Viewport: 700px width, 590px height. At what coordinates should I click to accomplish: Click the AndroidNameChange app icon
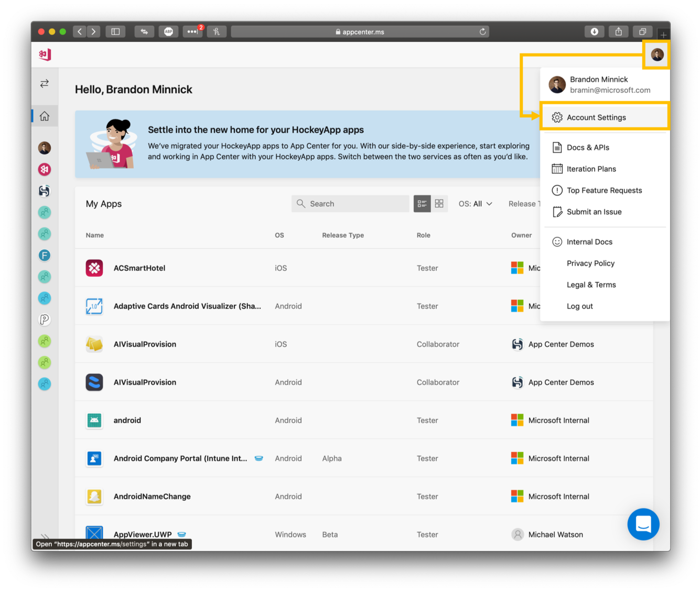(94, 496)
